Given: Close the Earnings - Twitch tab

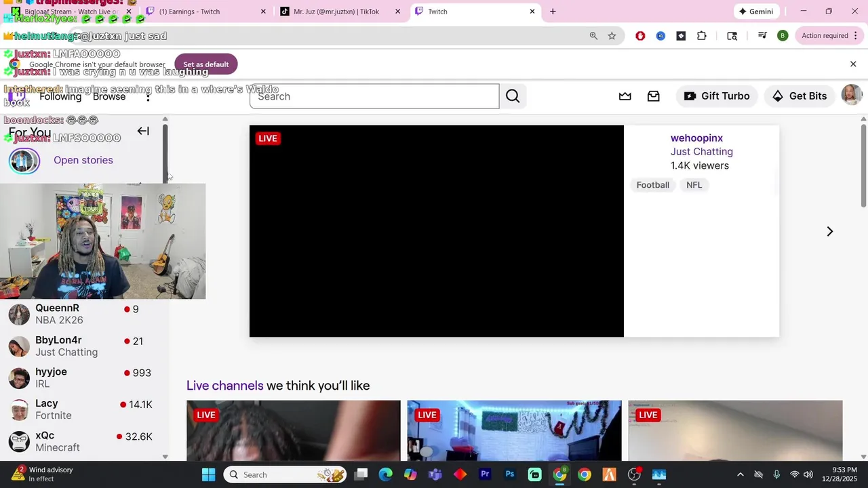Looking at the screenshot, I should (263, 12).
